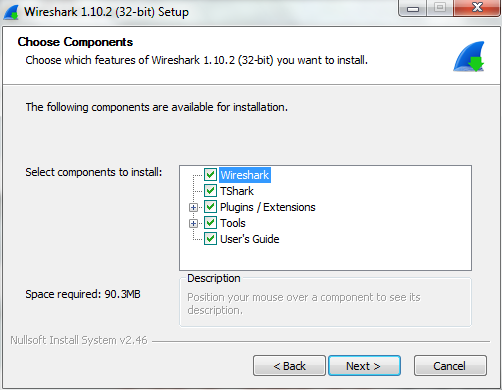Select the Wireshark tree item label
This screenshot has width=502, height=390.
(245, 175)
